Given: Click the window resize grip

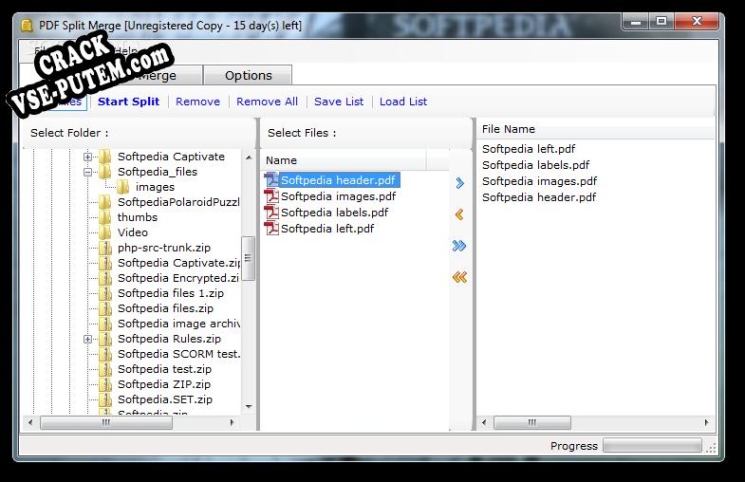Looking at the screenshot, I should point(711,448).
